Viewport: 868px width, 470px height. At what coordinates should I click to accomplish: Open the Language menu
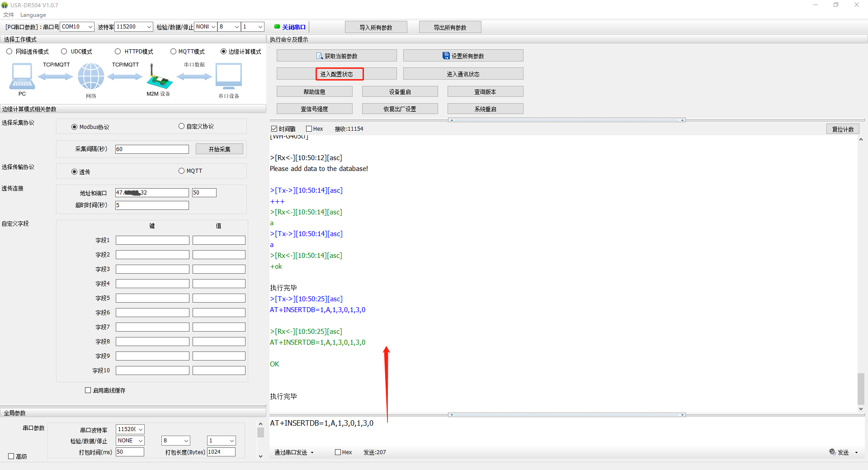pos(33,15)
